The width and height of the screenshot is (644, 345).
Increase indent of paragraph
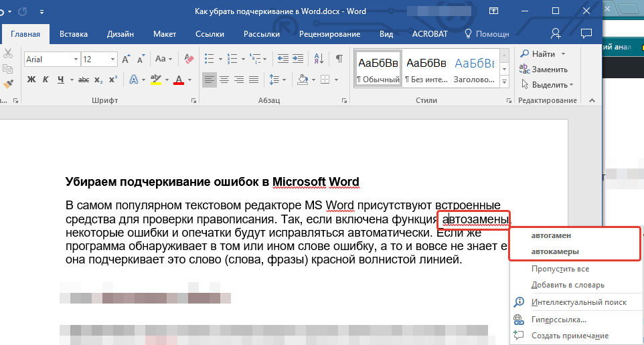click(x=298, y=59)
